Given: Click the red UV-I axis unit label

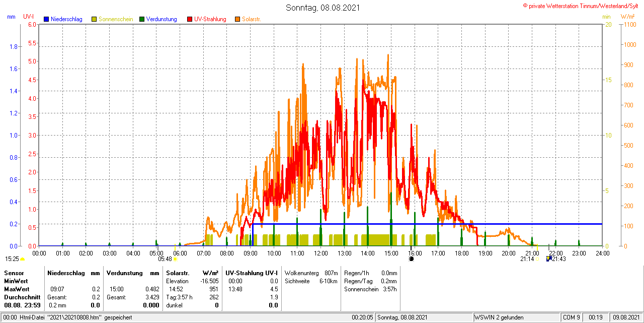Looking at the screenshot, I should coord(29,17).
